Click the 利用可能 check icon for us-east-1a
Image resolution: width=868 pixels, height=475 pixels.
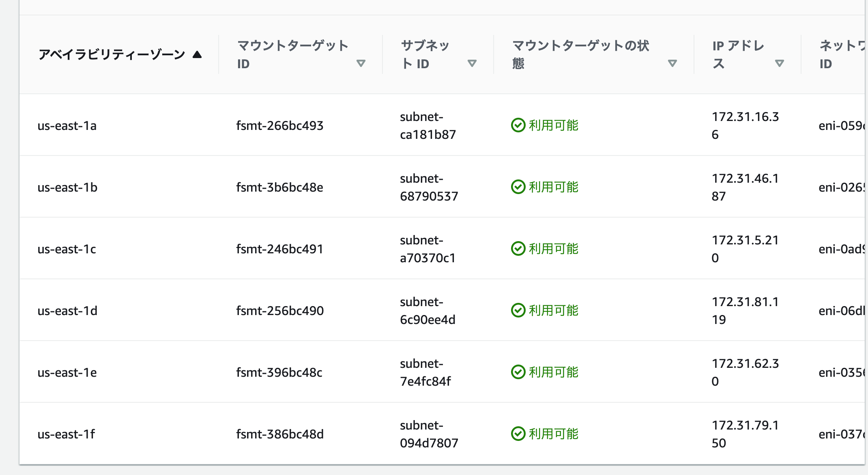(518, 125)
